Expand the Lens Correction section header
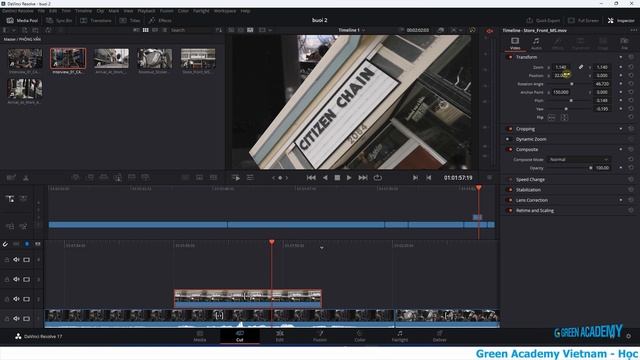Viewport: 640px width, 360px height. point(532,200)
